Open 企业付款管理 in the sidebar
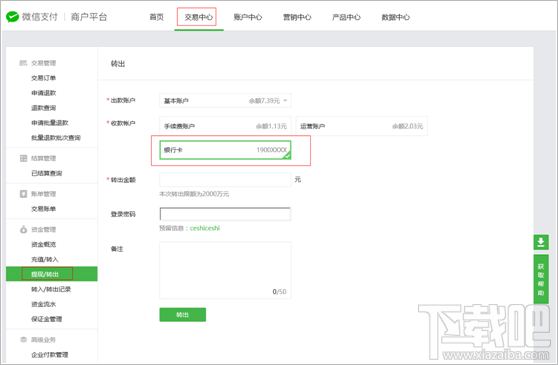 49,355
